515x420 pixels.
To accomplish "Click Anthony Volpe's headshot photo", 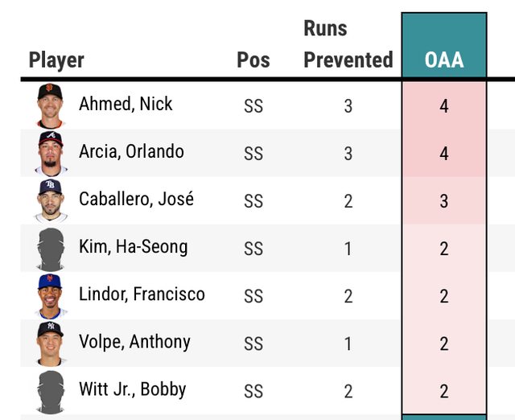I will [50, 343].
